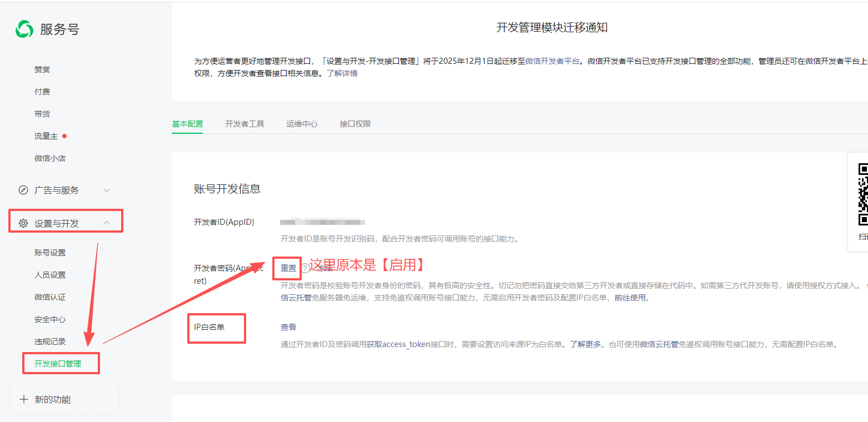Open 安全中心 in the sidebar
Image resolution: width=868 pixels, height=422 pixels.
click(50, 319)
